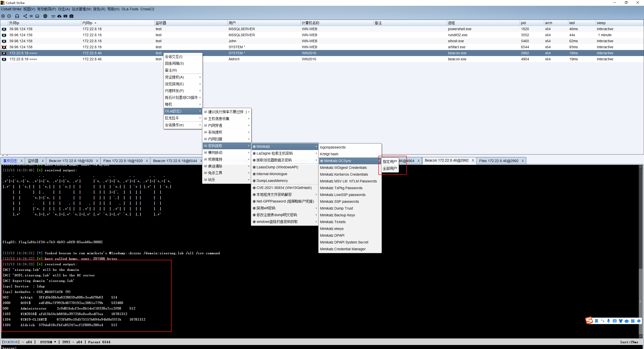Image resolution: width=644 pixels, height=349 pixels.
Task: Click the Sogou input method S logo
Action: 589,321
